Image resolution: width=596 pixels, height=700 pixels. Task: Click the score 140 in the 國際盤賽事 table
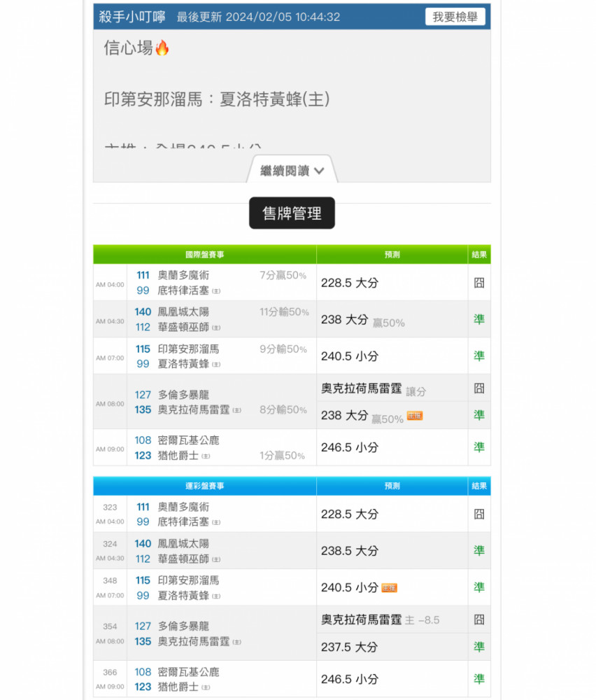[143, 311]
